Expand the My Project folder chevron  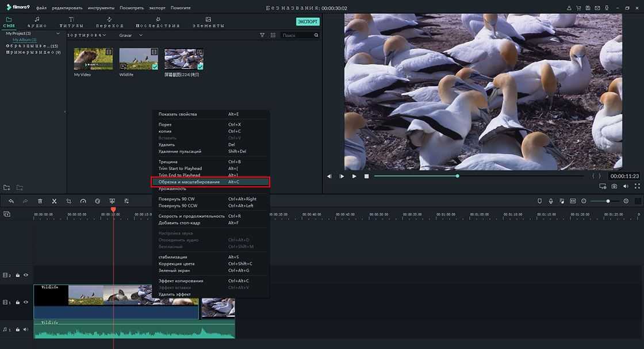click(58, 33)
